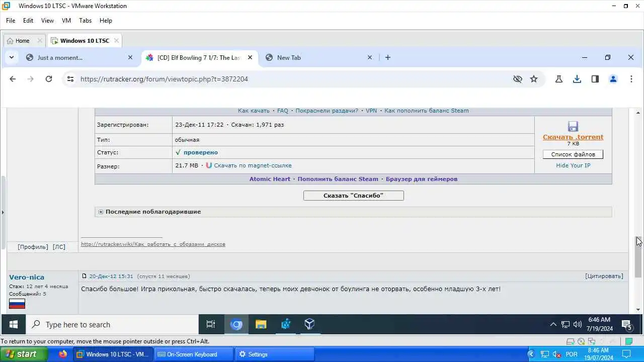The image size is (644, 362).
Task: Open Chrome Labs flask icon
Action: 559,79
